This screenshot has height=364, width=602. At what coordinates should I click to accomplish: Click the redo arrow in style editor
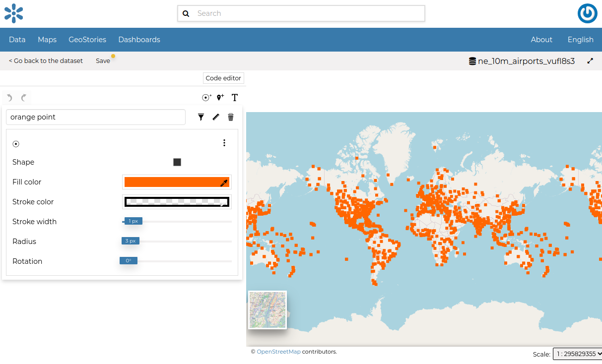[23, 98]
